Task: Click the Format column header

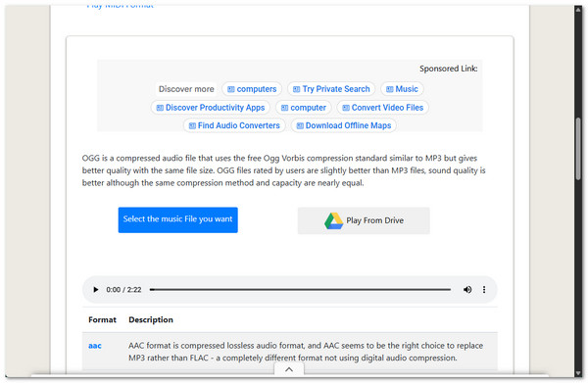Action: 102,320
